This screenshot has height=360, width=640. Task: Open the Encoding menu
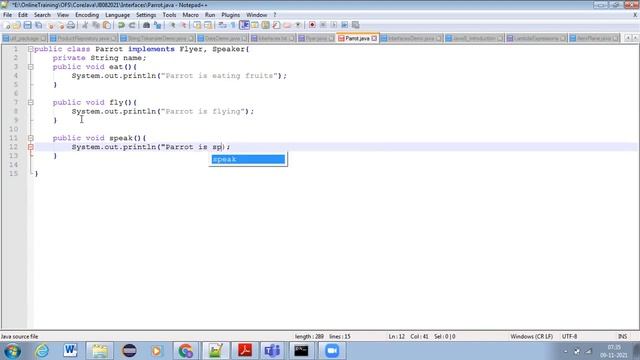click(x=87, y=15)
